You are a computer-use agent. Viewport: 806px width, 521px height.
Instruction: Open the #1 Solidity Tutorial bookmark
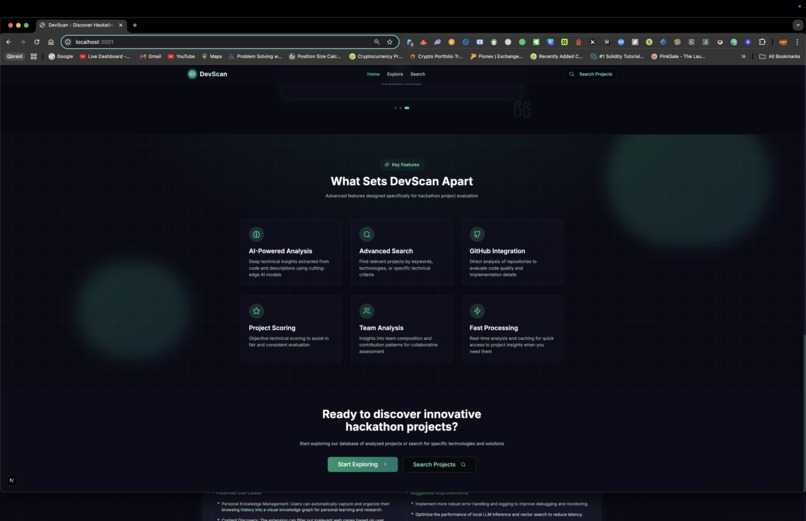pos(617,57)
